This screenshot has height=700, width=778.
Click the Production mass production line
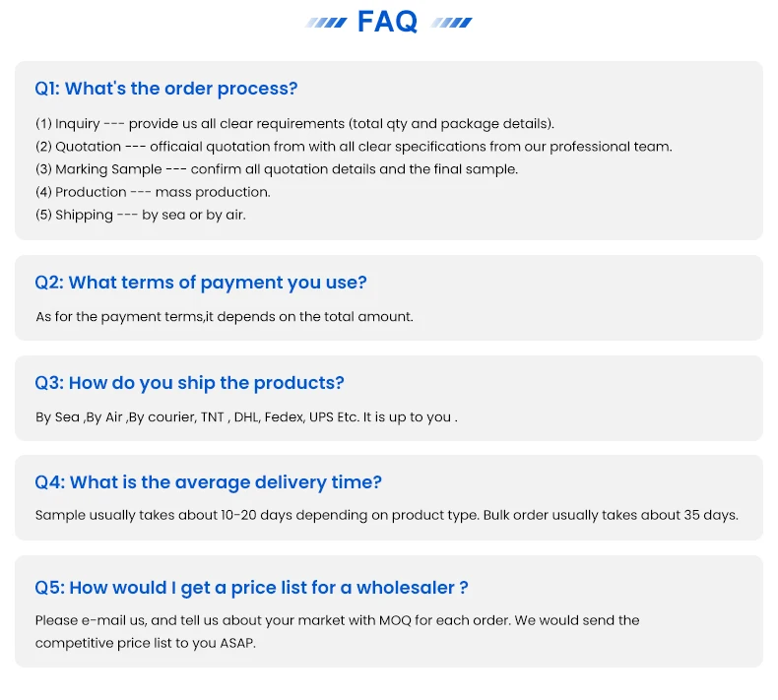153,192
